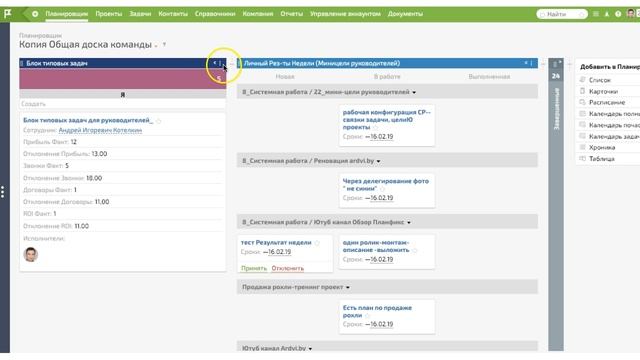Star the Через делегирование фото task

pos(382,189)
